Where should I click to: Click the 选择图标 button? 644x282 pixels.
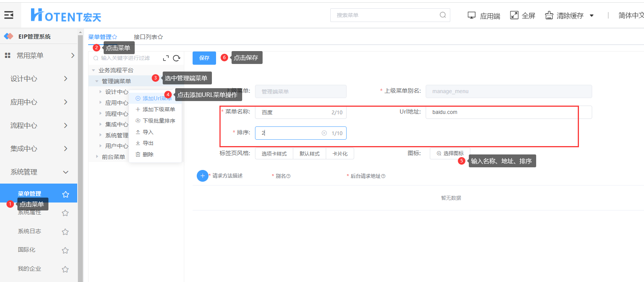click(x=450, y=153)
